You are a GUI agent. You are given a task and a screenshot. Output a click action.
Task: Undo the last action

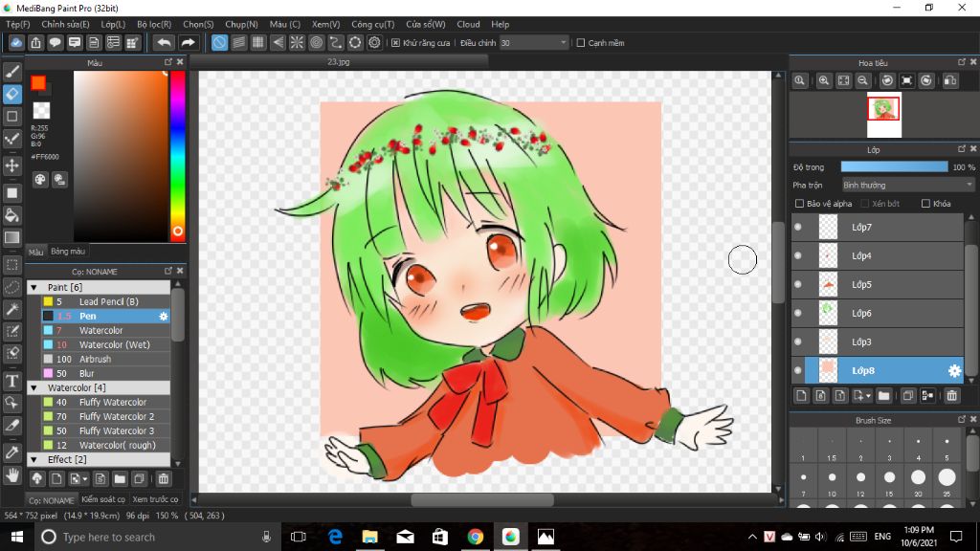164,42
